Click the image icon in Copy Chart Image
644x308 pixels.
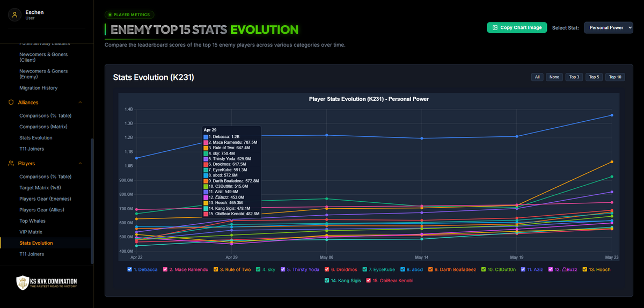point(494,27)
